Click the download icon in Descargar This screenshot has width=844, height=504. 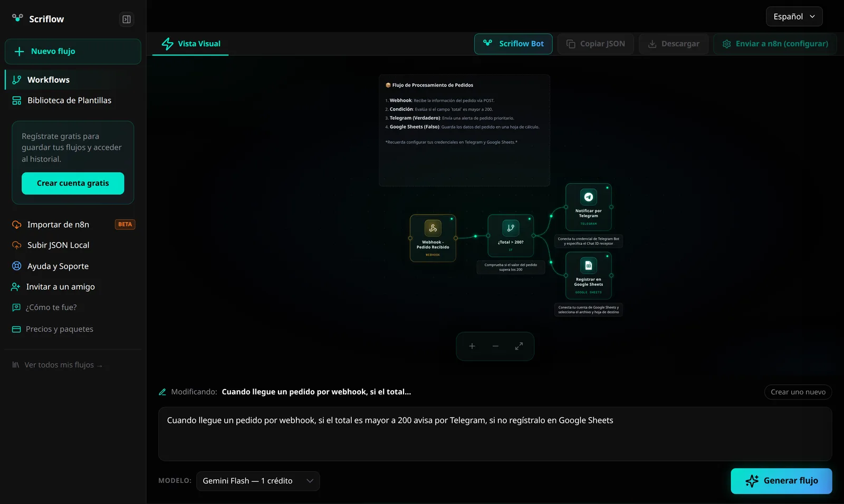pyautogui.click(x=652, y=44)
